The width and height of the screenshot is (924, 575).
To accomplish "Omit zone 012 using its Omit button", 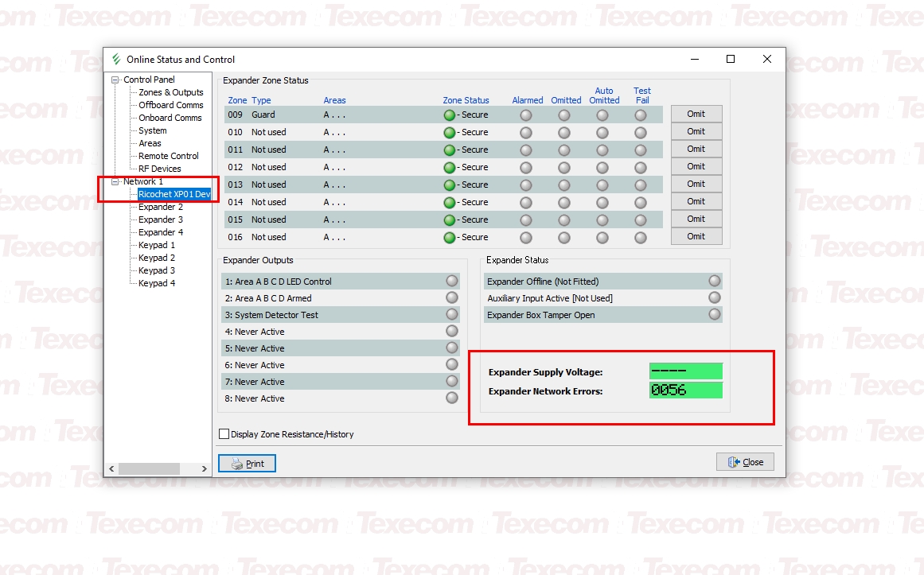I will tap(696, 167).
